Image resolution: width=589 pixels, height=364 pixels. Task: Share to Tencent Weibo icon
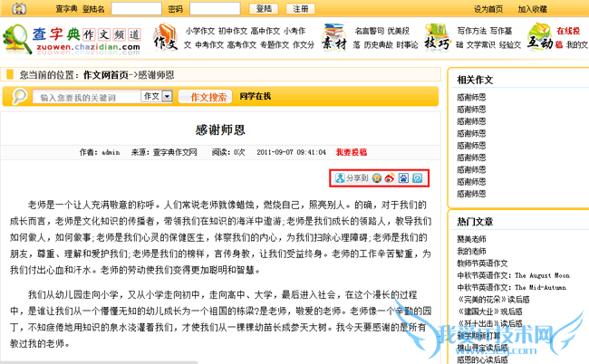[417, 177]
